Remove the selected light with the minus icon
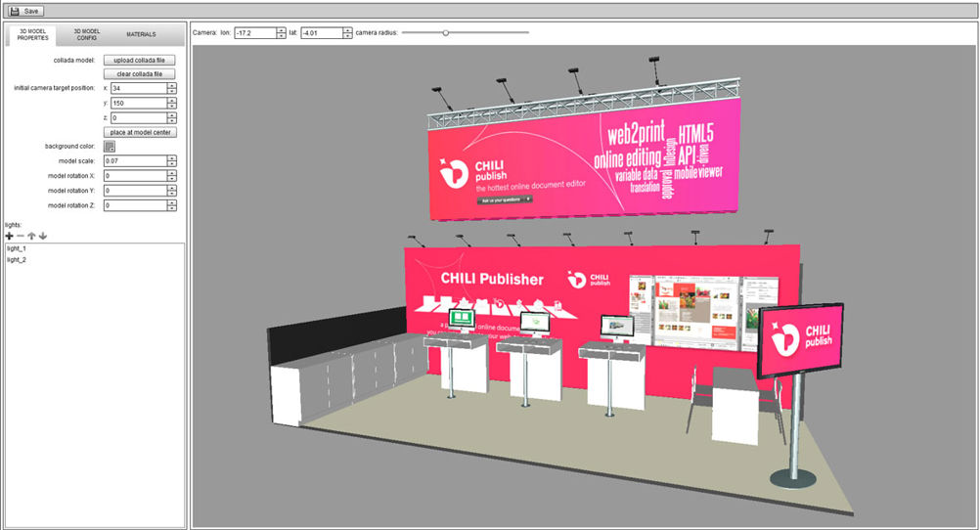This screenshot has width=980, height=530. coord(21,237)
